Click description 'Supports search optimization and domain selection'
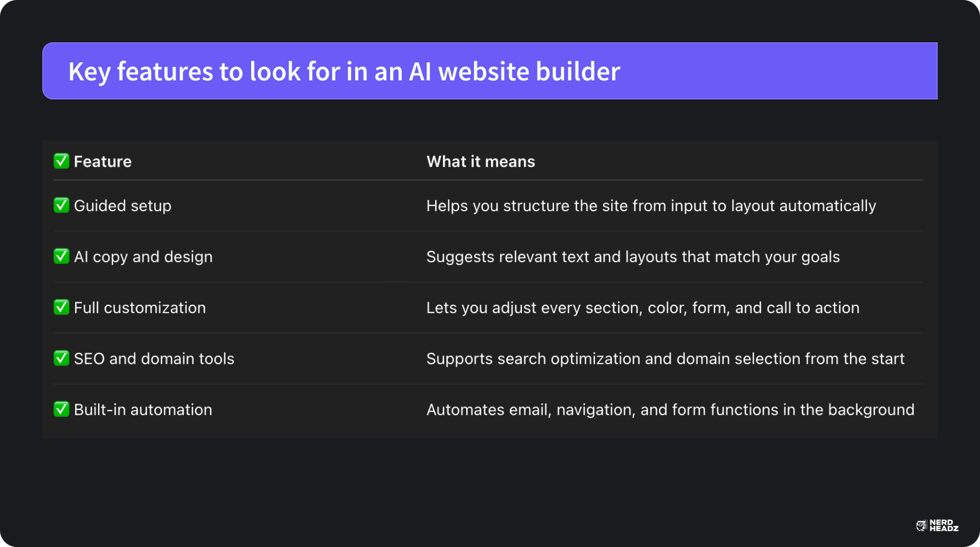Screen dimensions: 980x547 click(665, 359)
